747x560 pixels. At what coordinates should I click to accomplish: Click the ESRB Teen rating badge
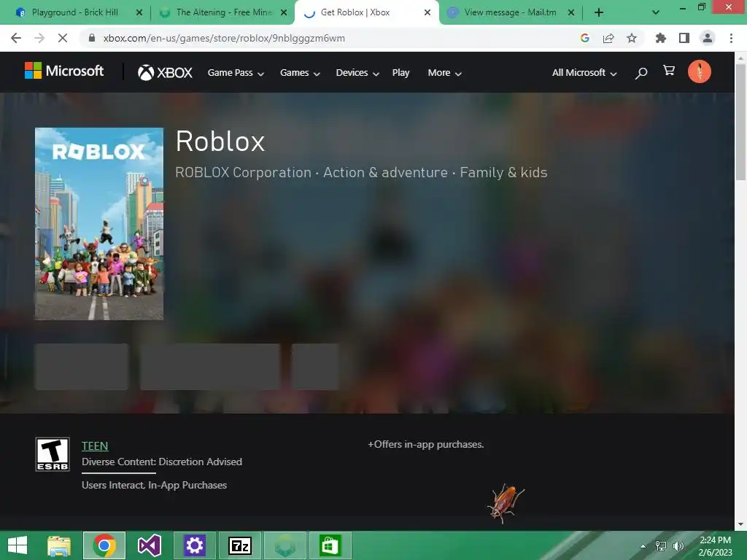coord(53,454)
